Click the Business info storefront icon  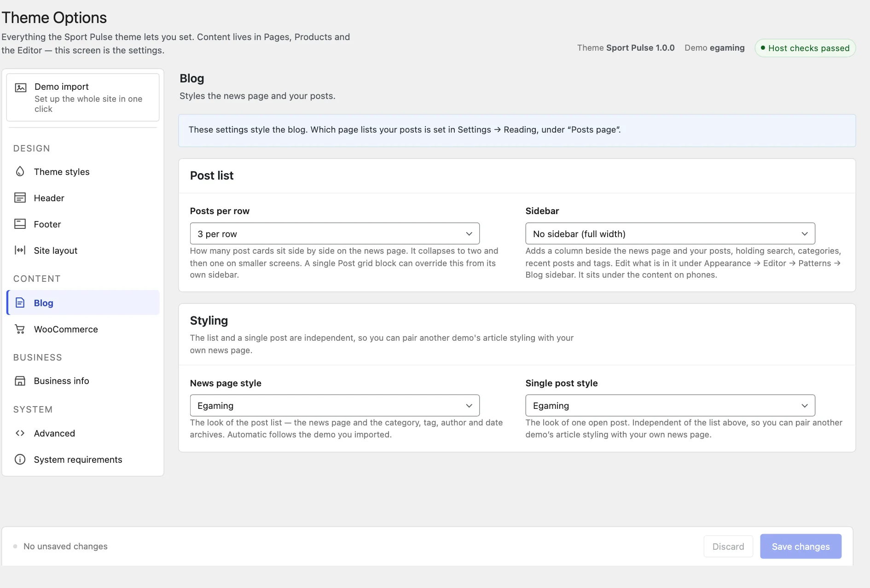click(x=20, y=381)
